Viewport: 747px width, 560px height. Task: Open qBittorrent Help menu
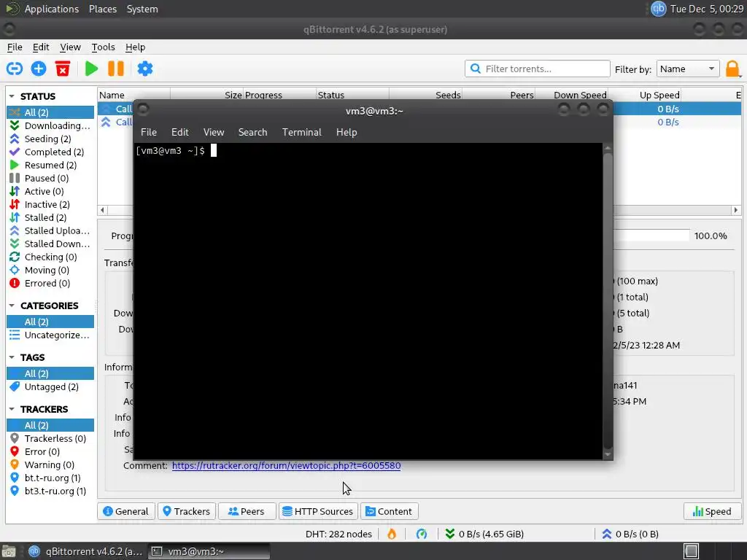[x=135, y=47]
